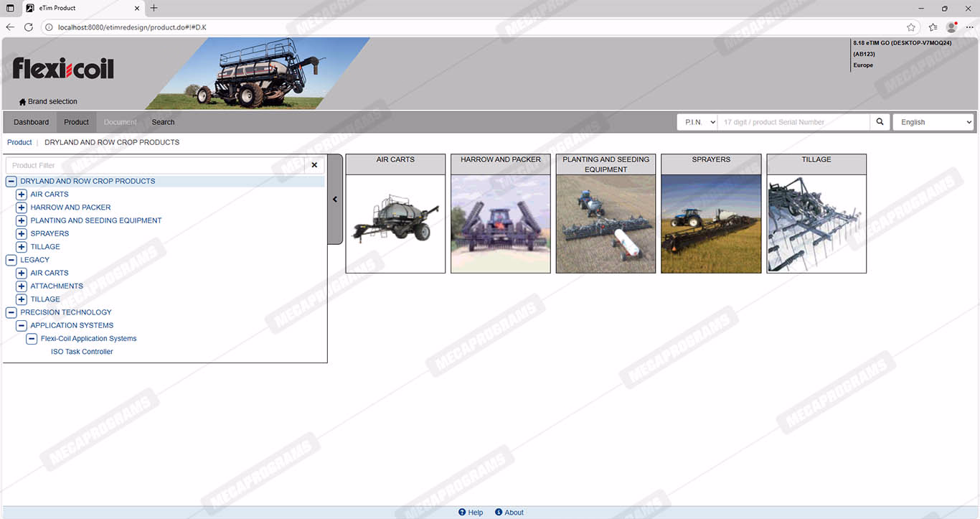The image size is (980, 519).
Task: Clear the product filter with X icon
Action: [x=314, y=165]
